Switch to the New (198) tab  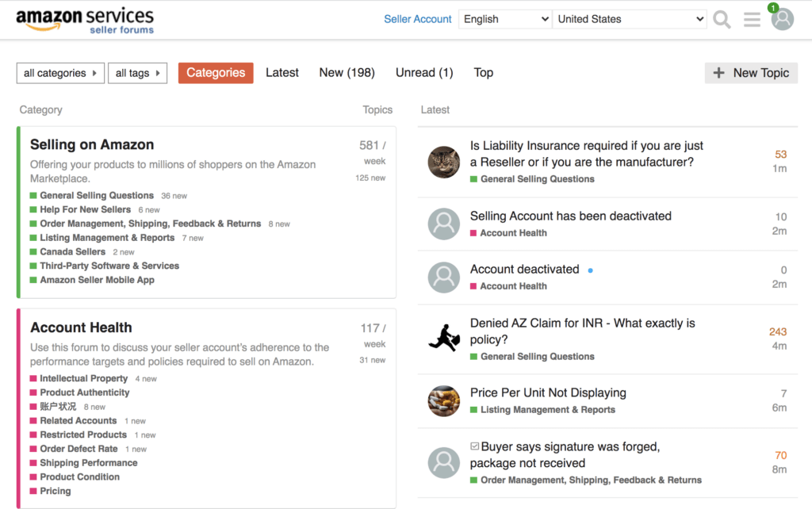pyautogui.click(x=347, y=73)
